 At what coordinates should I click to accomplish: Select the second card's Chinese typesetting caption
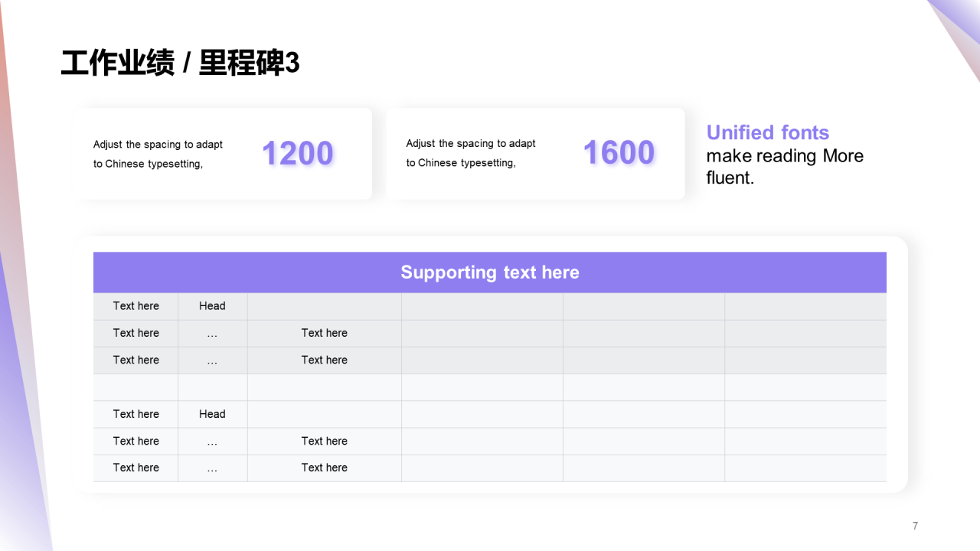click(x=471, y=153)
